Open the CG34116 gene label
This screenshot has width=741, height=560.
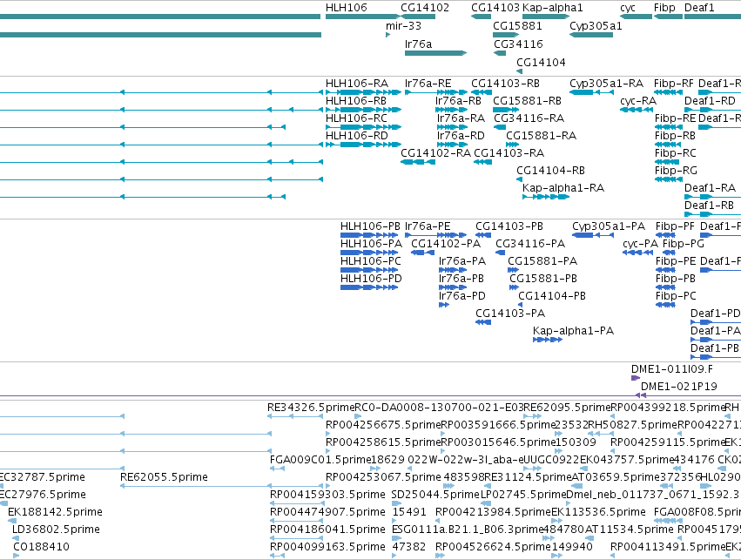(518, 44)
